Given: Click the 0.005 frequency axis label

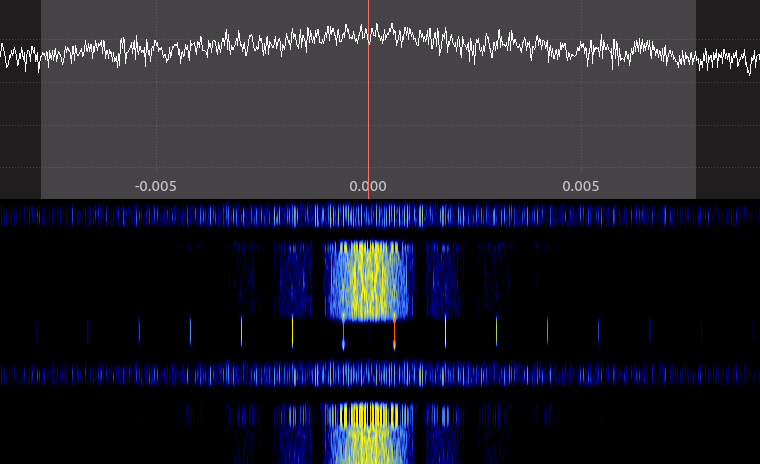Looking at the screenshot, I should (581, 186).
